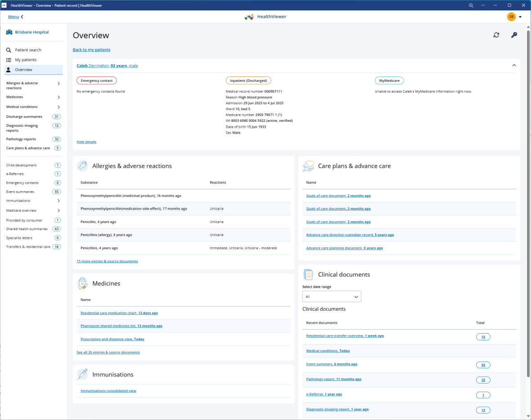This screenshot has height=420, width=531.
Task: Click the Event summary total badge 55
Action: pos(483,365)
